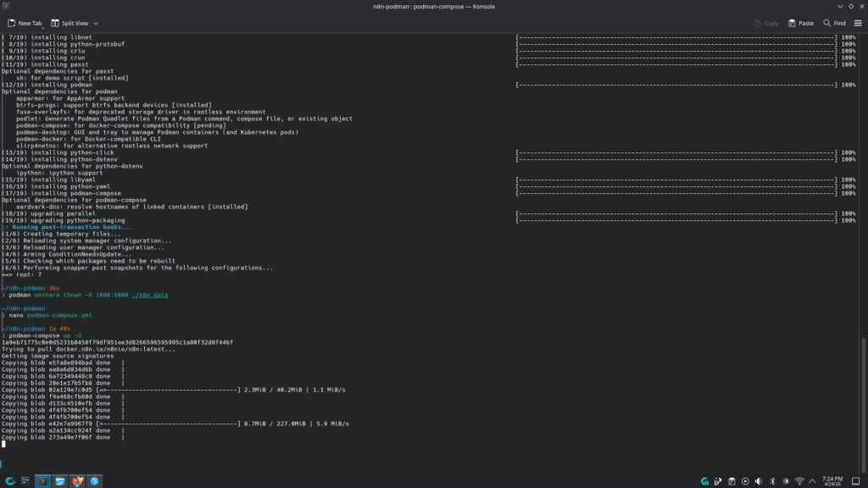Screen dimensions: 868x488
Task: Click the Split View button
Action: point(70,23)
